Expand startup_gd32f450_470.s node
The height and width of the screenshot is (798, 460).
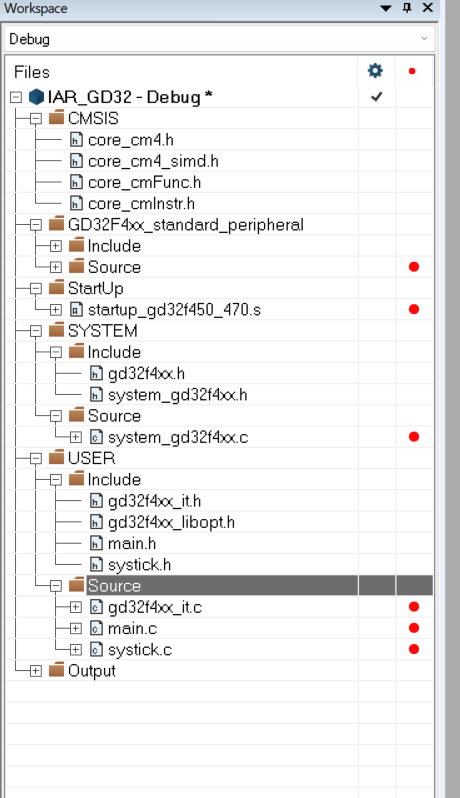(56, 310)
